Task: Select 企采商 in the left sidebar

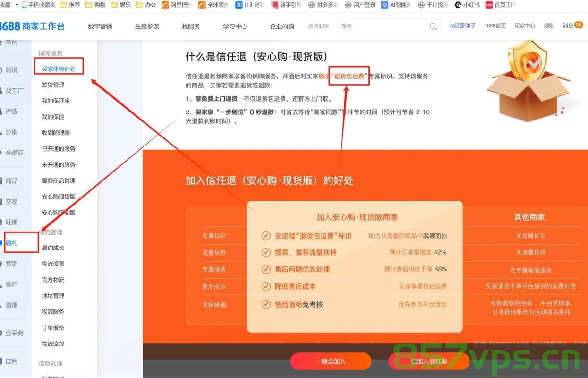Action: point(14,333)
